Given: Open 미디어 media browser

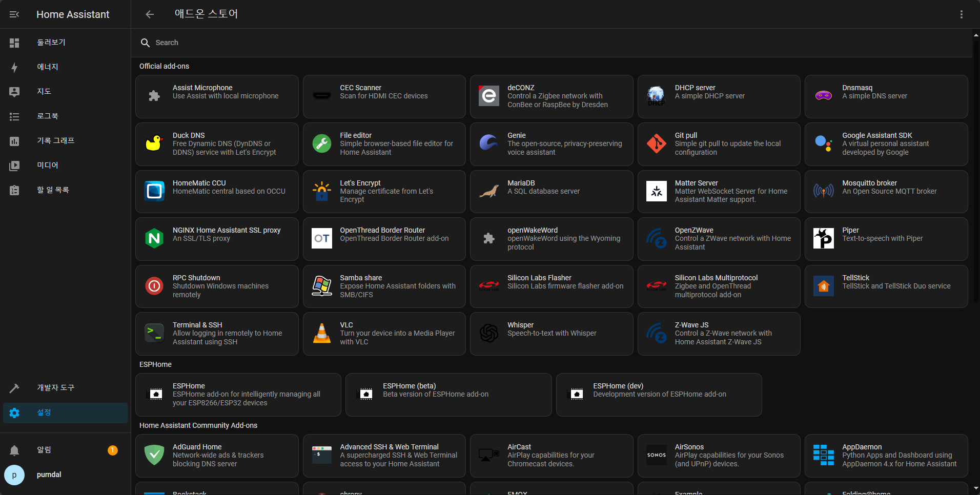Looking at the screenshot, I should pyautogui.click(x=65, y=166).
